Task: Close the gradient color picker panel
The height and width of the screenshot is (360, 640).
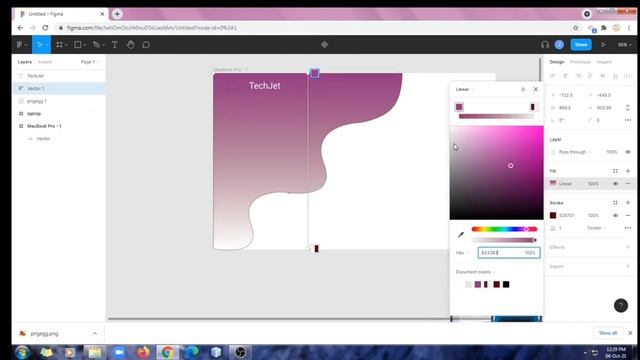Action: tap(536, 89)
